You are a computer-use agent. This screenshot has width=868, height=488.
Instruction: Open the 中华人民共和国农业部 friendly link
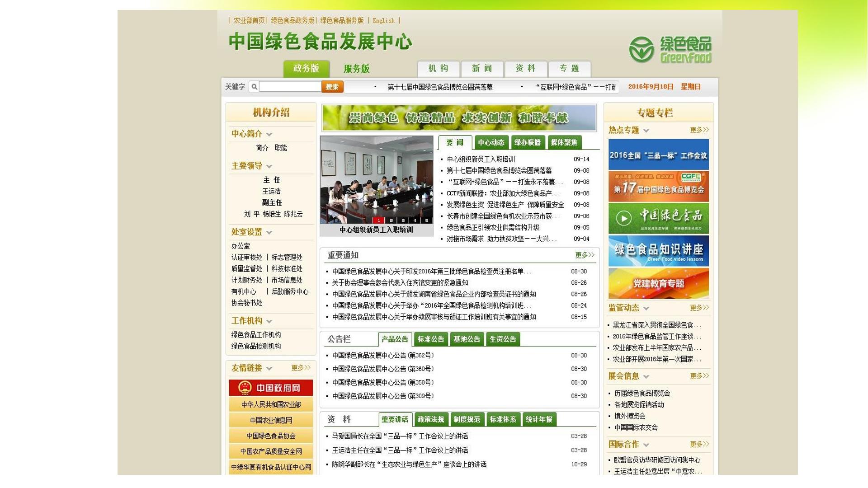pyautogui.click(x=271, y=404)
